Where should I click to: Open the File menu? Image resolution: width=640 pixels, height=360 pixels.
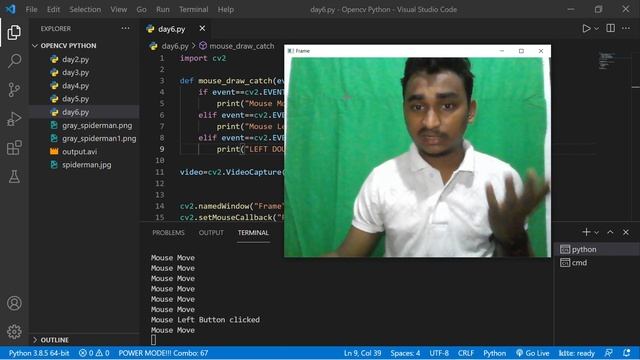pyautogui.click(x=31, y=9)
